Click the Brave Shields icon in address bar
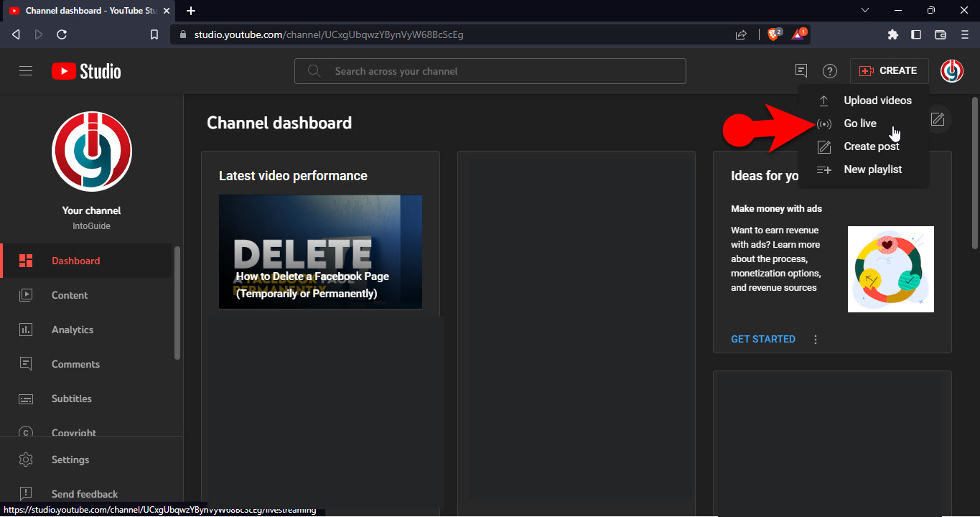980x517 pixels. 774,34
